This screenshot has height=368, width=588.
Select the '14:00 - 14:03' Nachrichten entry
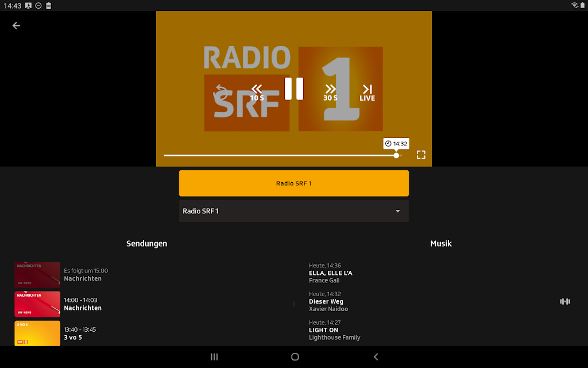pos(83,304)
